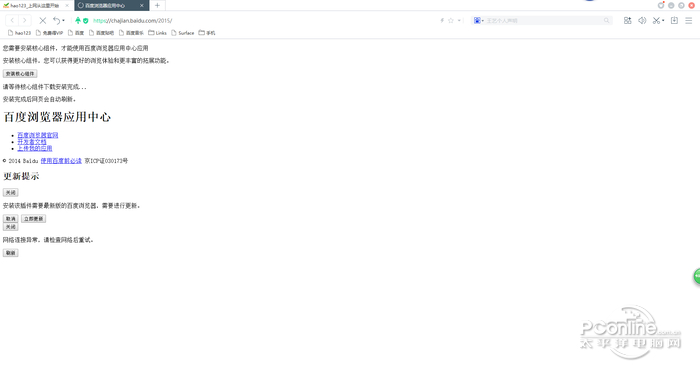Click the magnifier search icon
The height and width of the screenshot is (379, 700).
point(606,21)
